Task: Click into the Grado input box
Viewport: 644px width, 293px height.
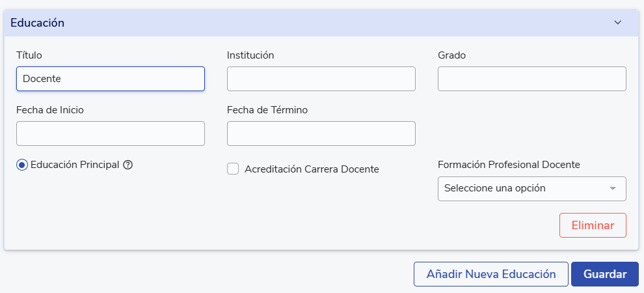Action: [531, 79]
